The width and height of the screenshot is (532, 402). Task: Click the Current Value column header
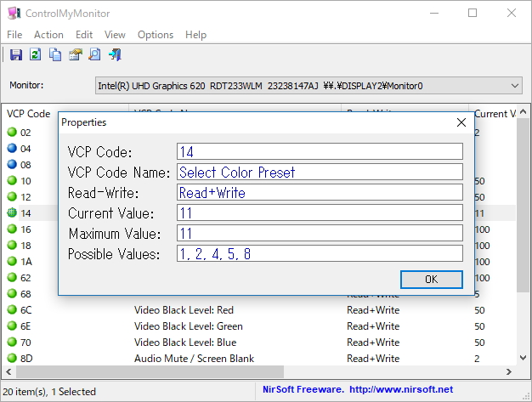[x=495, y=114]
